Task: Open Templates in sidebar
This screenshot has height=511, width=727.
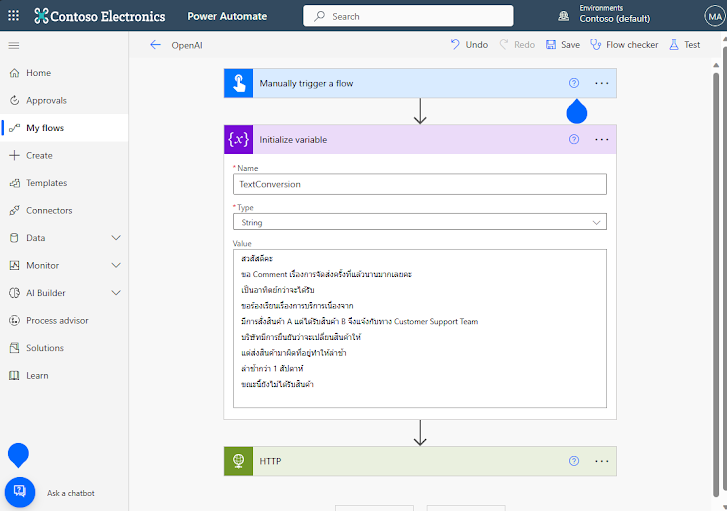Action: 64,183
